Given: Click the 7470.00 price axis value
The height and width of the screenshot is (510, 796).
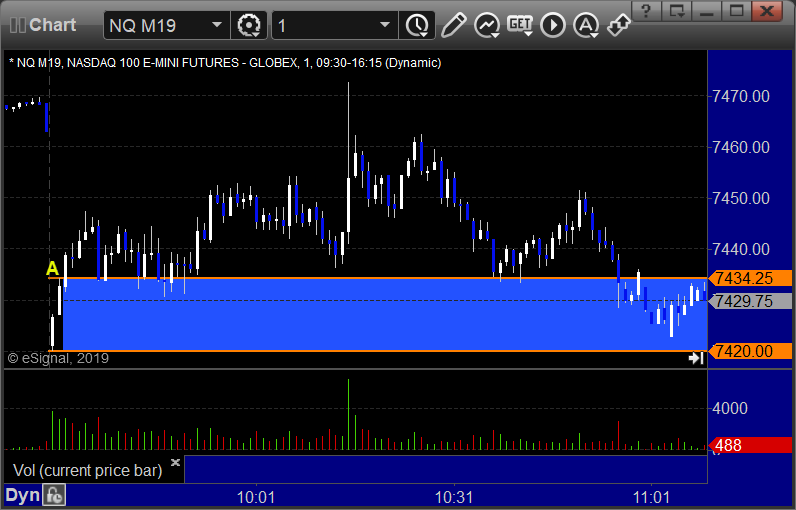Looking at the screenshot, I should 741,96.
